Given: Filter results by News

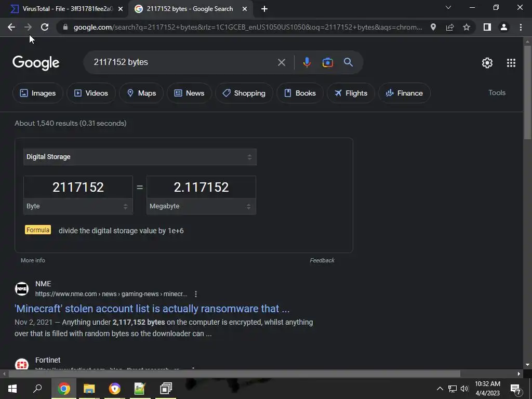Looking at the screenshot, I should coord(189,93).
